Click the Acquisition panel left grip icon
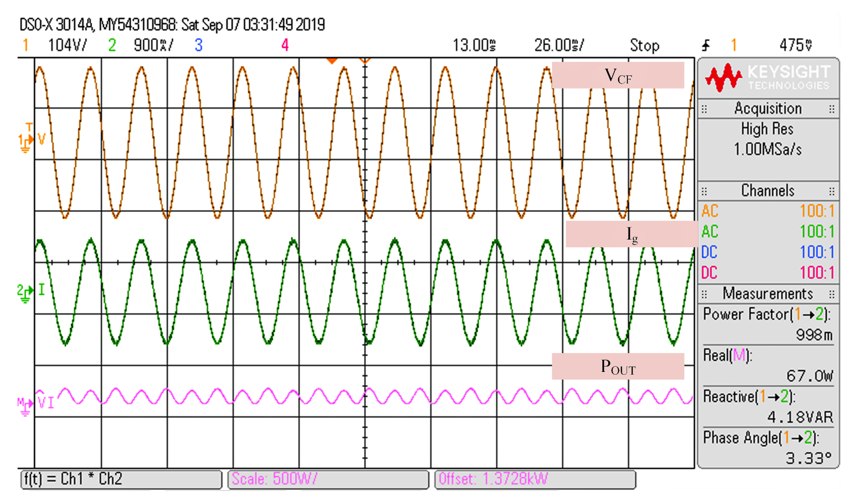This screenshot has width=855, height=504. tap(704, 109)
